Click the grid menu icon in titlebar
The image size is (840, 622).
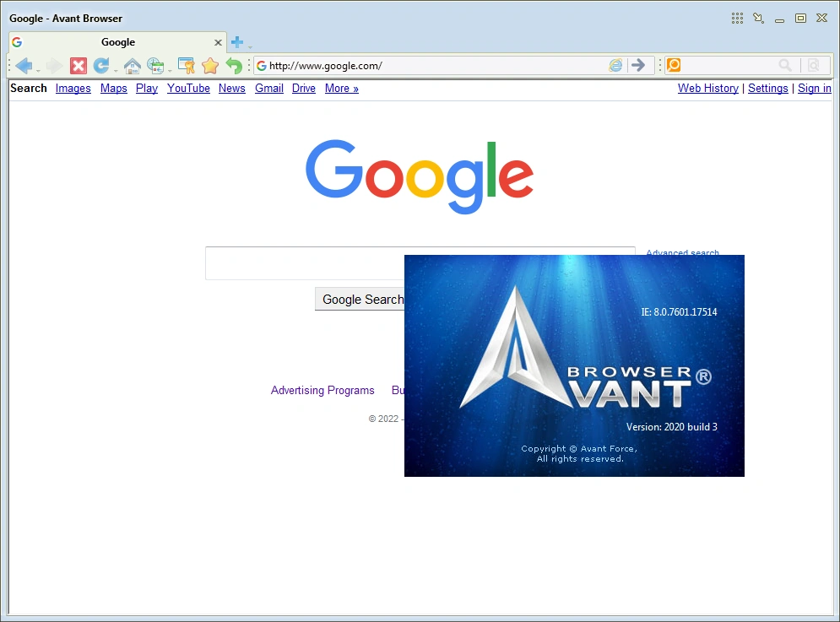pyautogui.click(x=736, y=18)
